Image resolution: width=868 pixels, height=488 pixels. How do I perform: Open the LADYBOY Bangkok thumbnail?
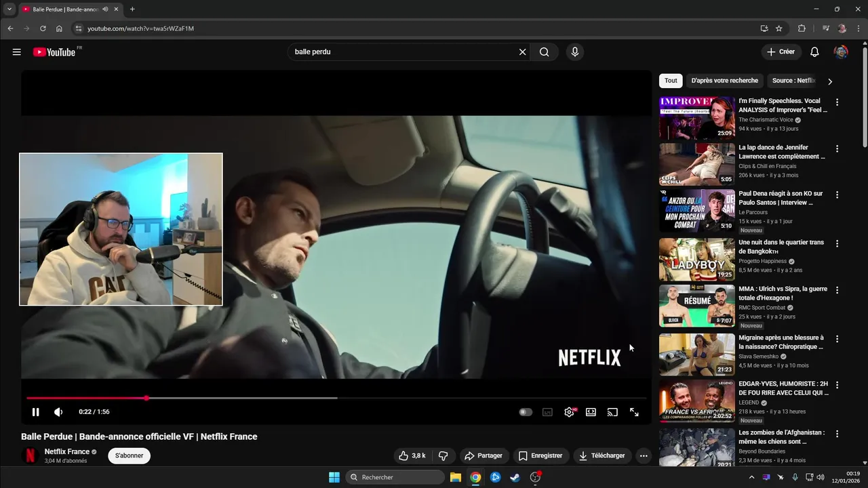pyautogui.click(x=697, y=259)
